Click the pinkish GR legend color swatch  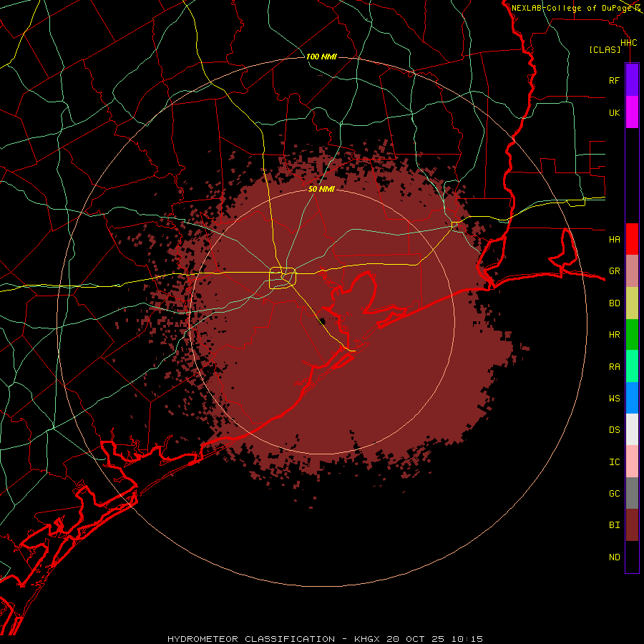click(x=632, y=271)
